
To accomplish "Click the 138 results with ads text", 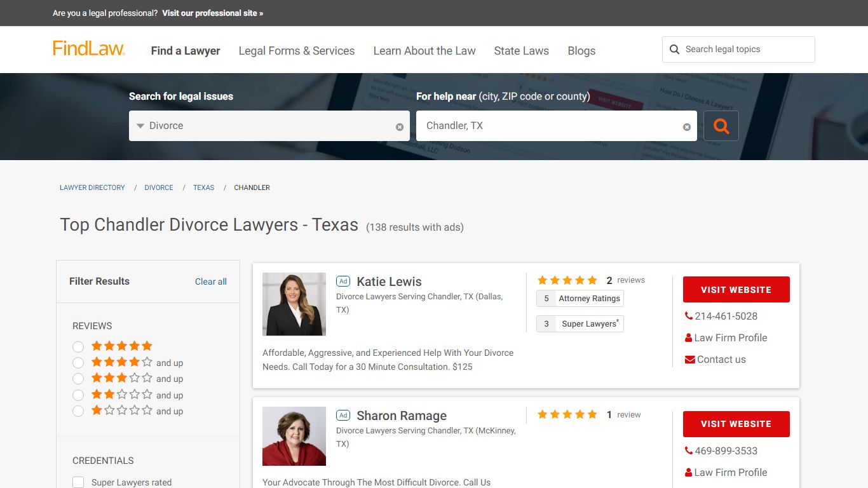I will 415,227.
